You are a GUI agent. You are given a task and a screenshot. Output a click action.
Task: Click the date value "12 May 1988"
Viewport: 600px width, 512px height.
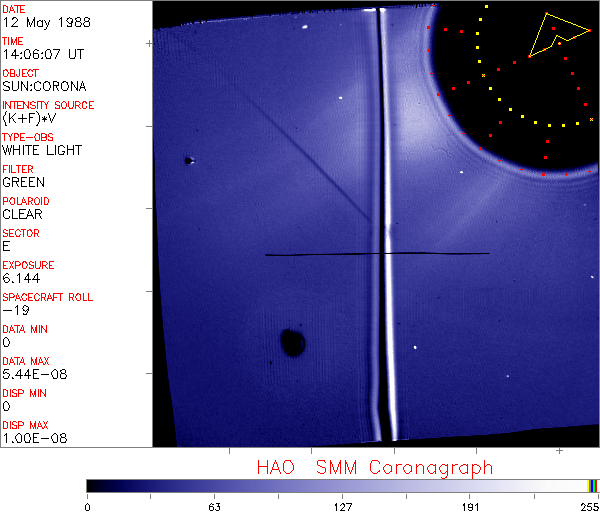point(46,23)
